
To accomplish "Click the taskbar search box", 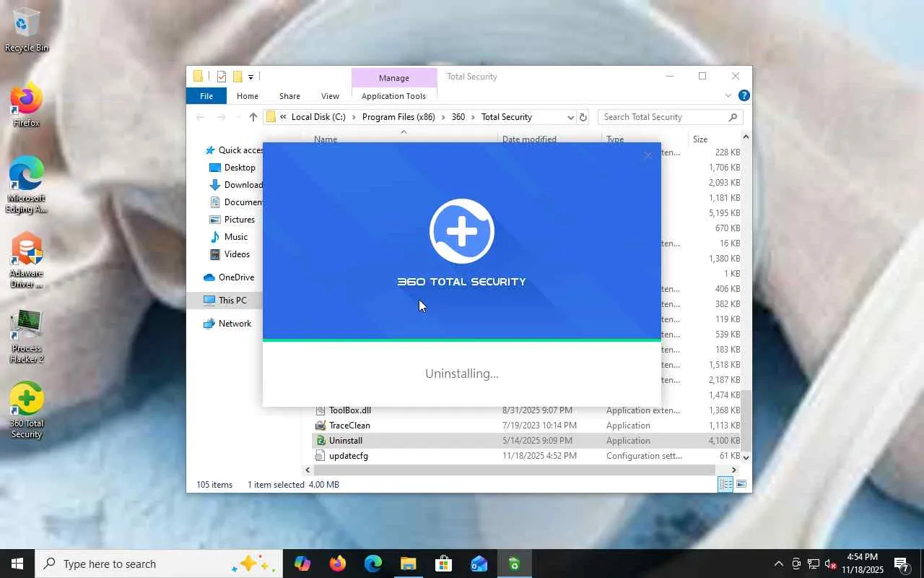I will pos(159,564).
